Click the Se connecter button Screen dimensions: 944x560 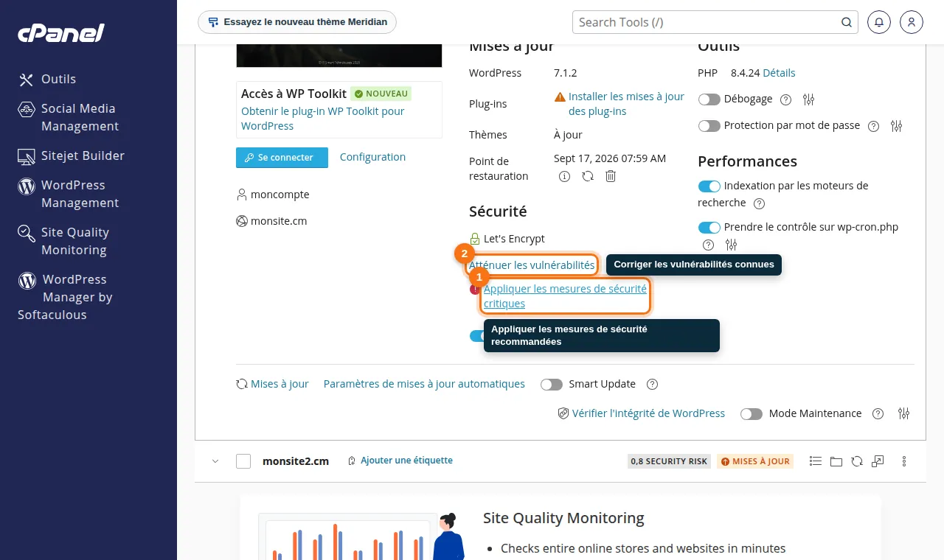(x=282, y=158)
